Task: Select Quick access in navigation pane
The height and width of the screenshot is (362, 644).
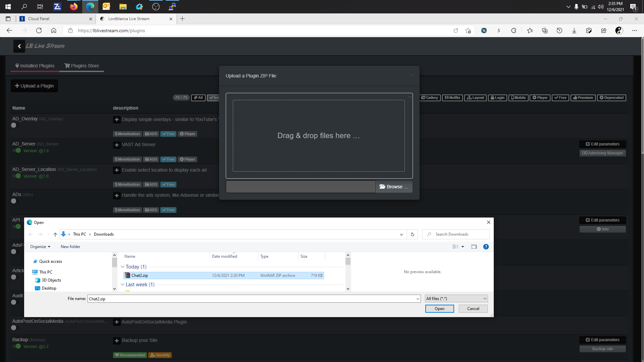Action: click(x=51, y=261)
